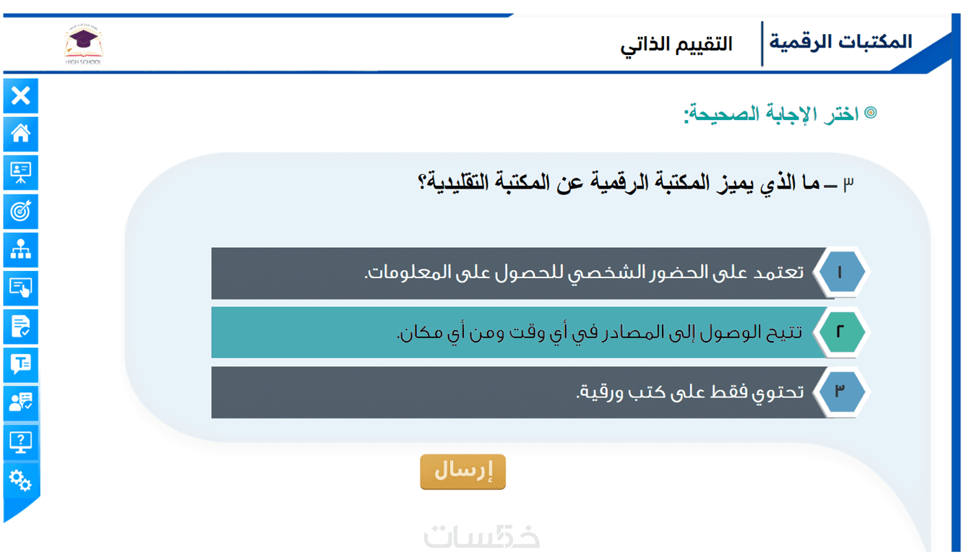This screenshot has height=560, width=964.
Task: Click the target goals icon
Action: click(21, 212)
